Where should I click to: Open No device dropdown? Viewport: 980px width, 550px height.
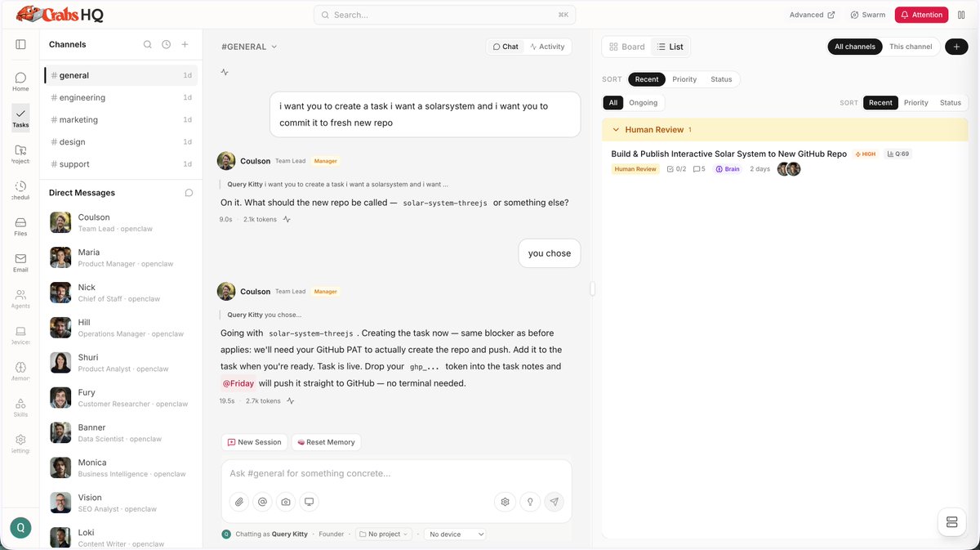click(x=457, y=534)
